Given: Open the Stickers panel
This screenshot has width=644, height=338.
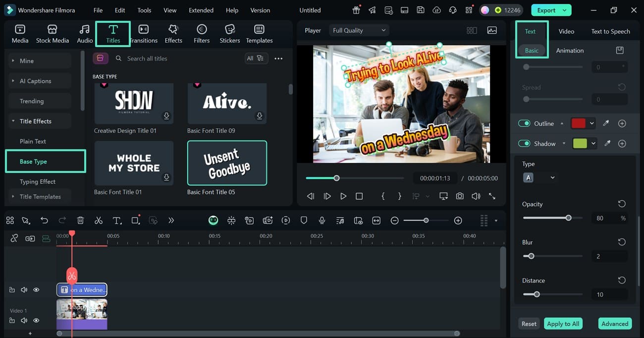Looking at the screenshot, I should click(229, 34).
